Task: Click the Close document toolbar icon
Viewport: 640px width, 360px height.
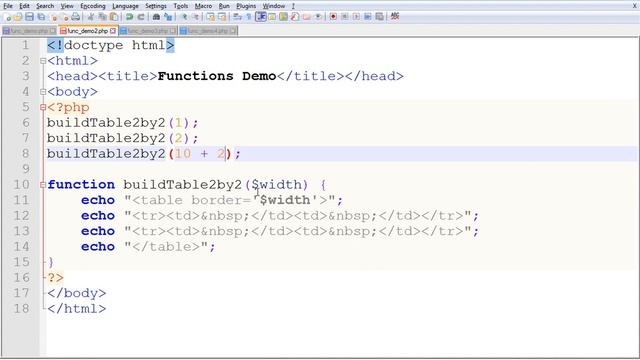Action: tap(53, 17)
